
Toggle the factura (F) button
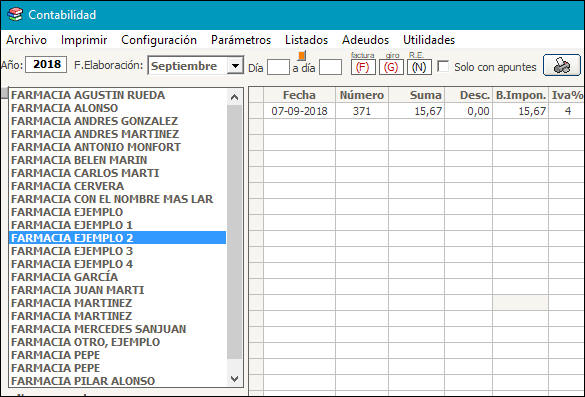click(363, 67)
